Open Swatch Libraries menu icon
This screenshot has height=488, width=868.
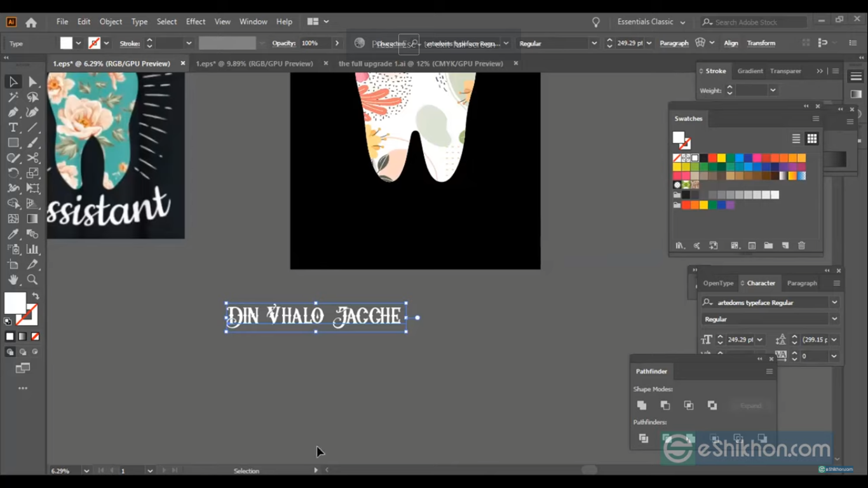680,245
